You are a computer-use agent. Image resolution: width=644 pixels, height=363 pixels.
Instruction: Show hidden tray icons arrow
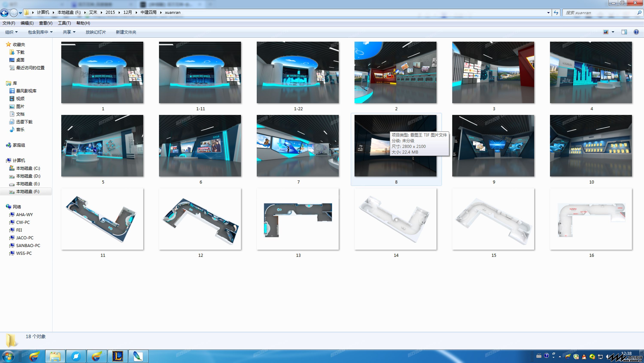[x=560, y=357]
